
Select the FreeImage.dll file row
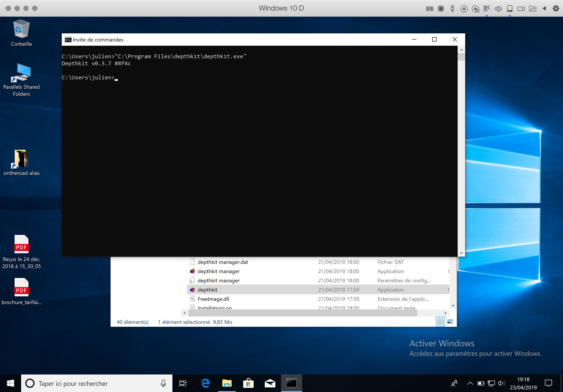(x=213, y=299)
